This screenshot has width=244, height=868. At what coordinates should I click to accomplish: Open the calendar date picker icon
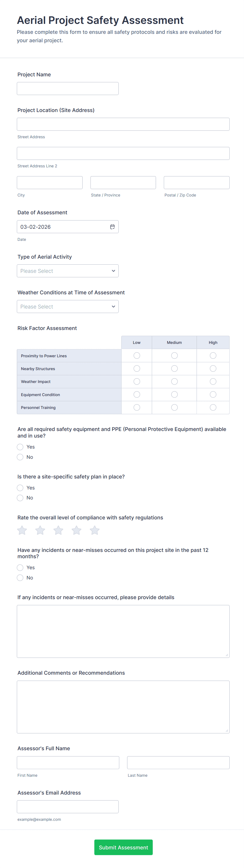[112, 227]
